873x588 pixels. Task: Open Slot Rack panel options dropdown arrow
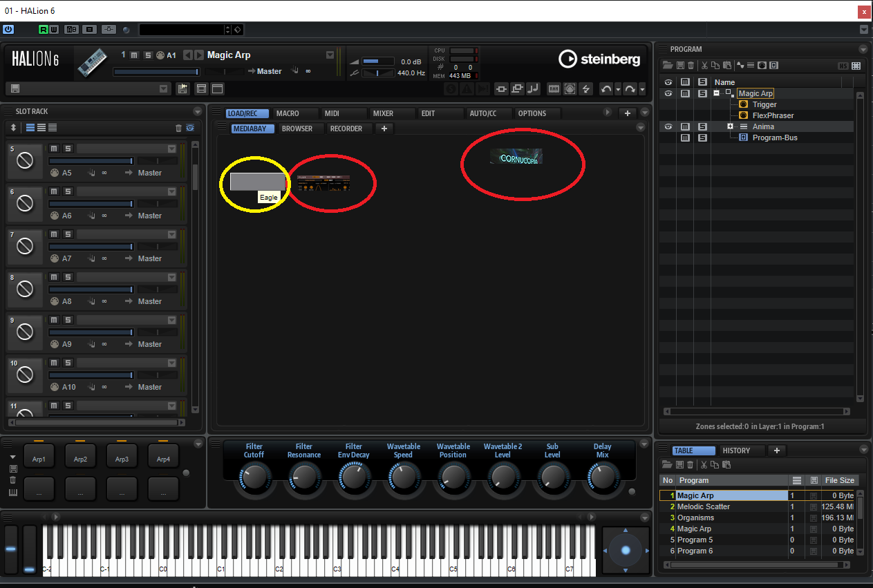[198, 111]
